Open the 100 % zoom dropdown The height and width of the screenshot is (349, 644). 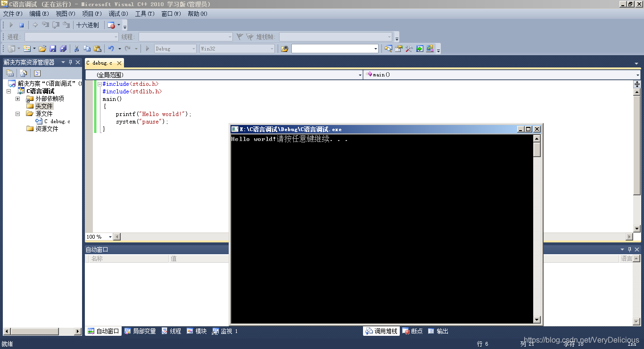tap(110, 237)
